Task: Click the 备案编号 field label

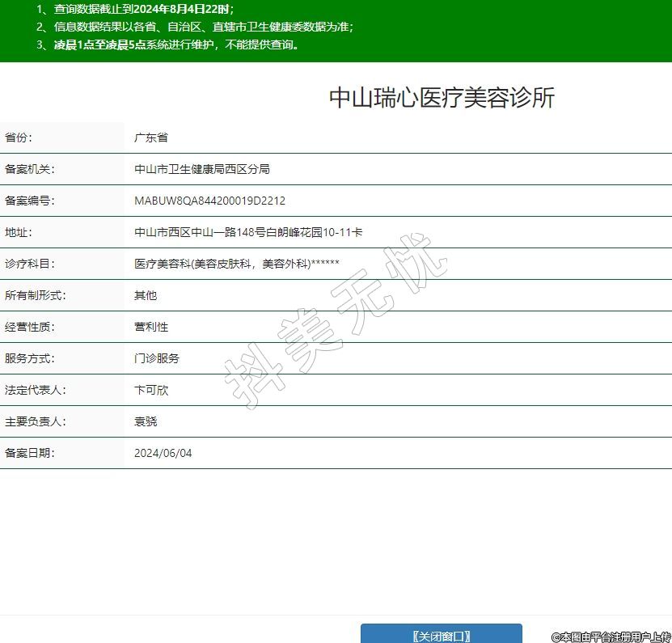Action: coord(29,201)
